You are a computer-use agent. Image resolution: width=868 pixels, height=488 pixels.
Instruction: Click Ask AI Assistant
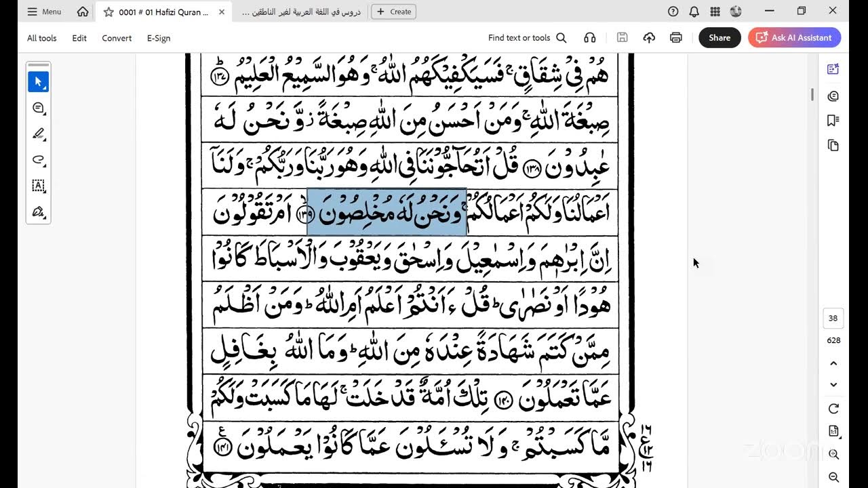(795, 38)
